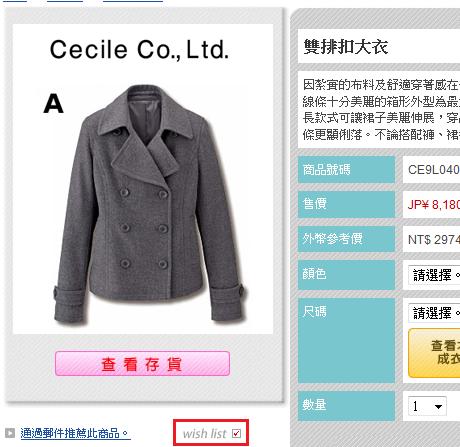
Task: Click the gray coat product image
Action: pyautogui.click(x=149, y=205)
